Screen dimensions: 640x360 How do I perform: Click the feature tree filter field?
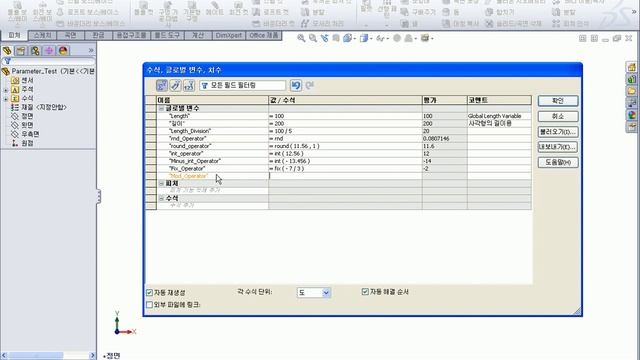coord(48,61)
